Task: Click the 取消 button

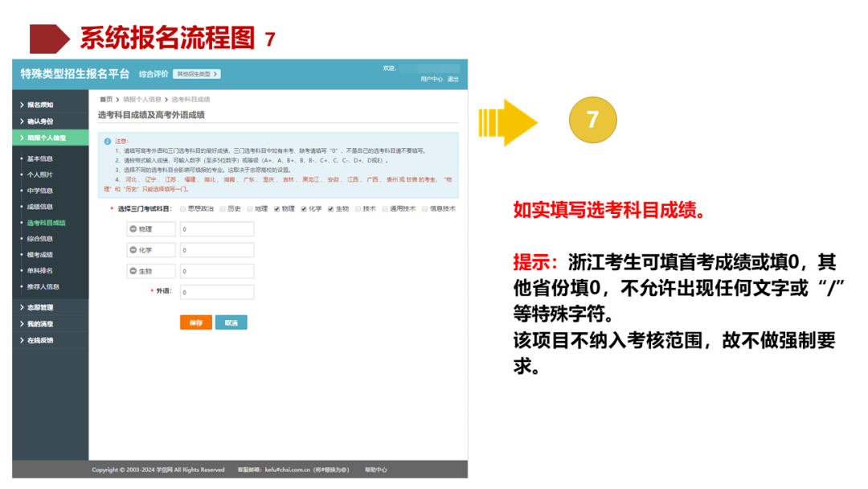Action: pyautogui.click(x=231, y=321)
